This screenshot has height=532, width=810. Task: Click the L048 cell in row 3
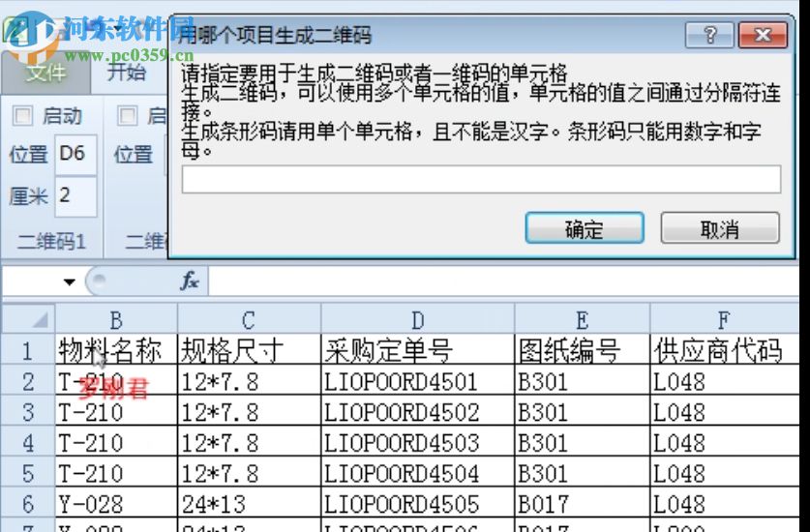[x=724, y=412]
